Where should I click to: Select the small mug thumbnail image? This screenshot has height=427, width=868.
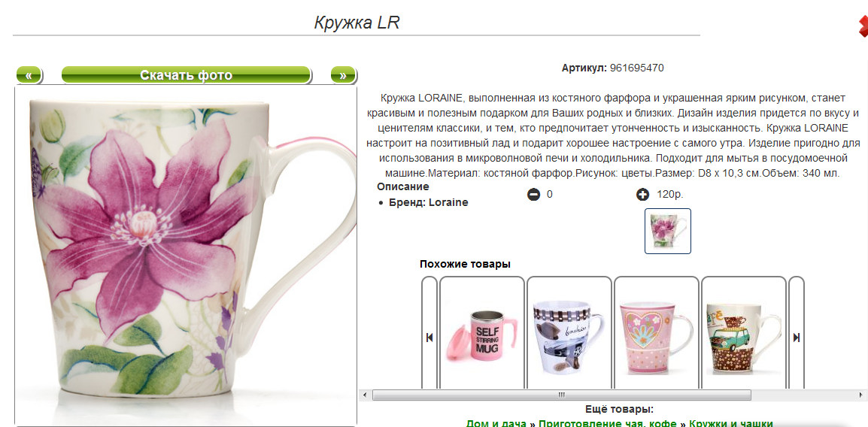pos(668,232)
